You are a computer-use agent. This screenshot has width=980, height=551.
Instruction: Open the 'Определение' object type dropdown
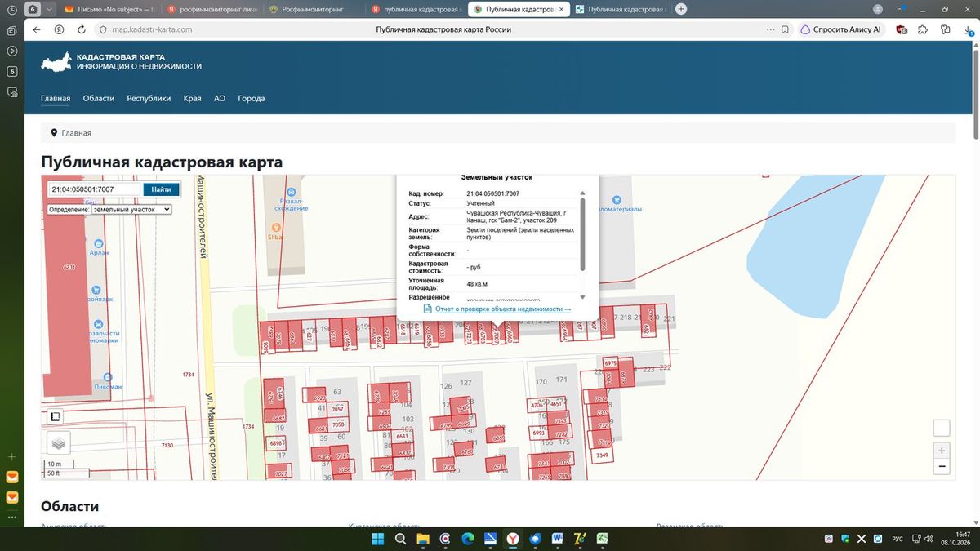point(131,209)
